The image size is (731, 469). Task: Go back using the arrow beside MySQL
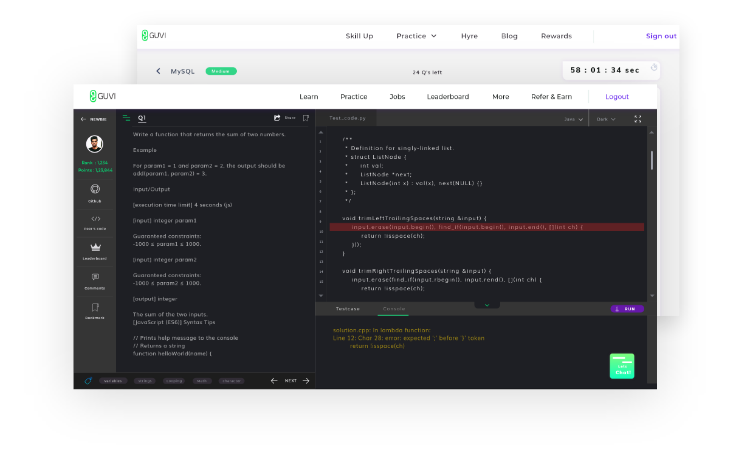tap(159, 71)
